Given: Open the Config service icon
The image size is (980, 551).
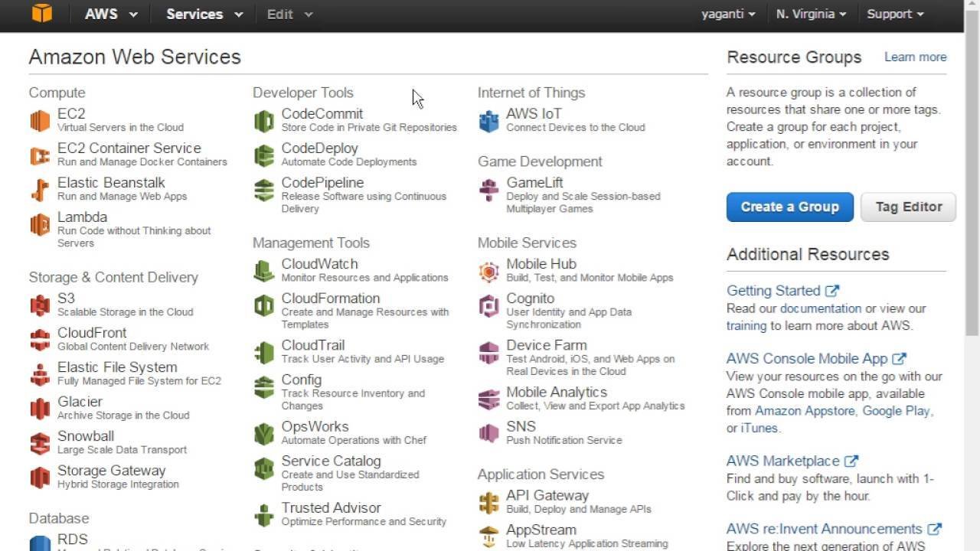Looking at the screenshot, I should [264, 386].
